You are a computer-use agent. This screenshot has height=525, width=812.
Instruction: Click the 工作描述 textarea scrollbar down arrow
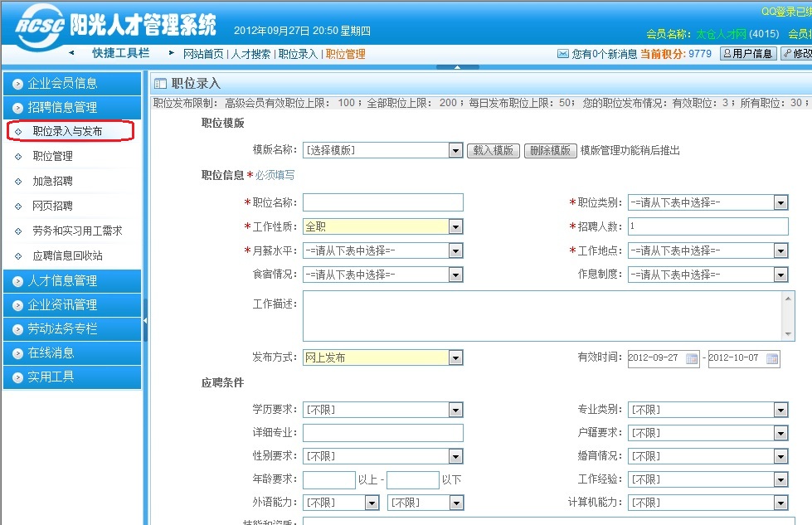coord(788,333)
